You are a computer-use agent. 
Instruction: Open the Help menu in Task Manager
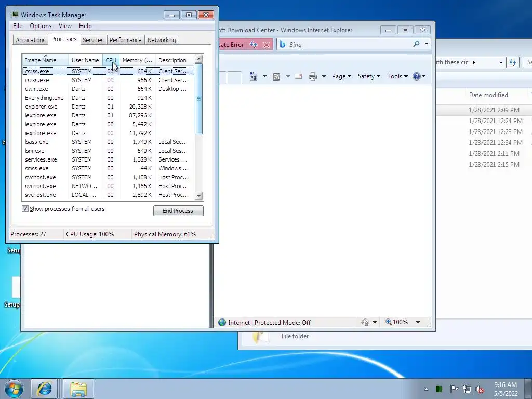[x=85, y=26]
